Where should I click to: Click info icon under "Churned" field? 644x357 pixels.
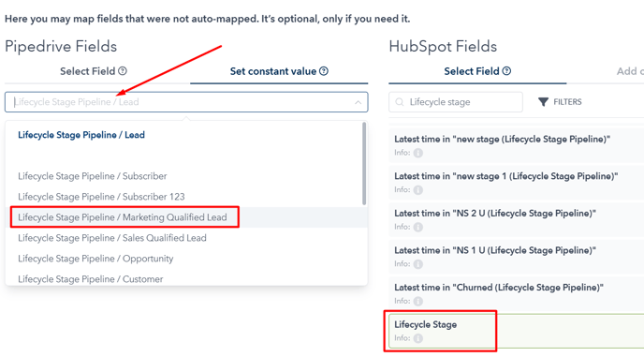[x=418, y=301]
